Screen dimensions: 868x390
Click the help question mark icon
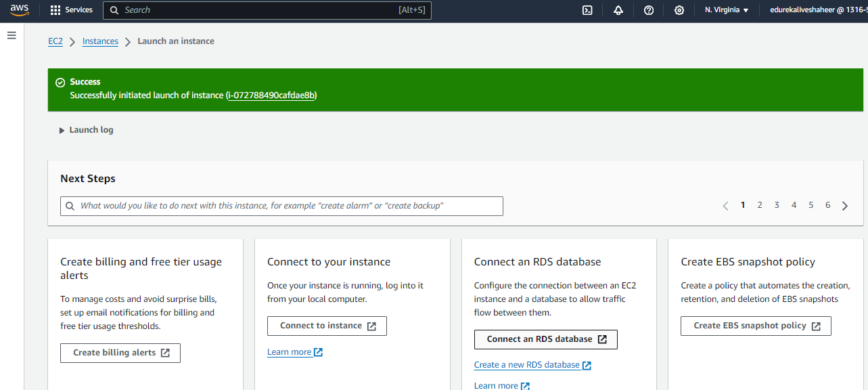point(648,10)
